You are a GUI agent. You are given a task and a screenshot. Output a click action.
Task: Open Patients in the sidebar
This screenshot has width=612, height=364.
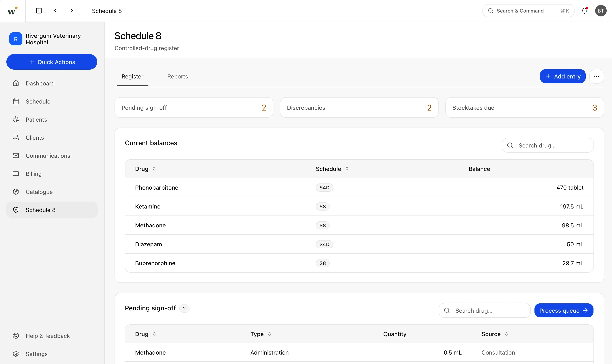pos(52,120)
